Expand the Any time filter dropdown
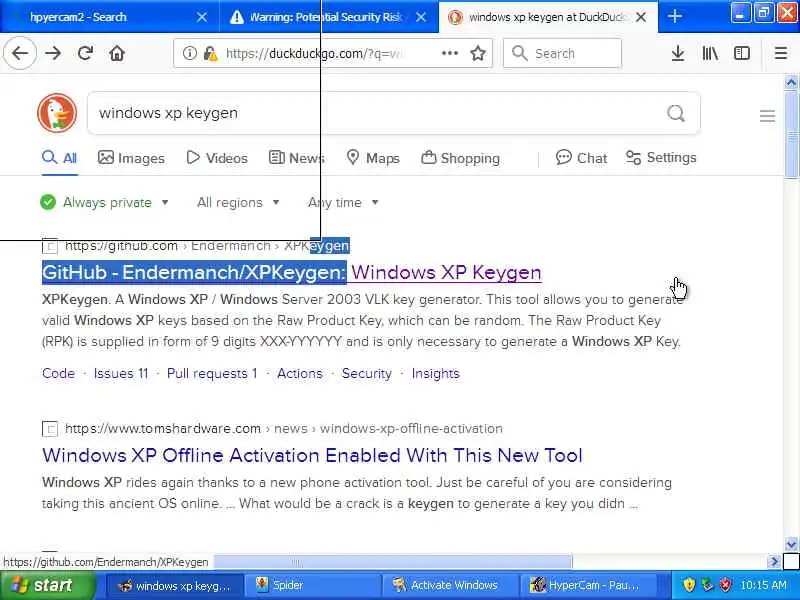800x600 pixels. tap(343, 203)
